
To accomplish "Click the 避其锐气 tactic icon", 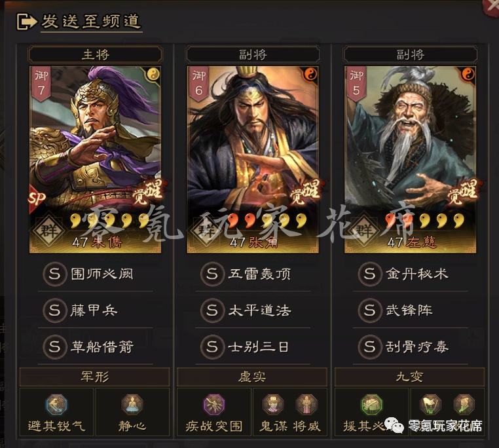I will pos(56,404).
